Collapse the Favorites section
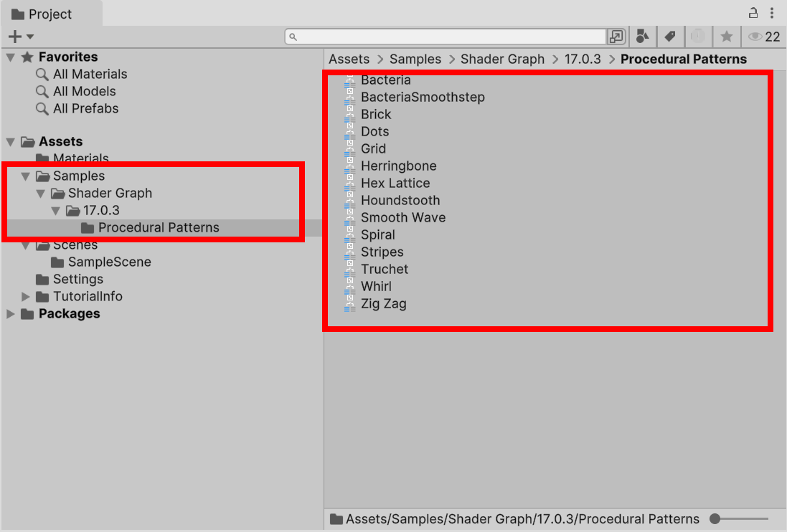The height and width of the screenshot is (532, 787). click(11, 57)
